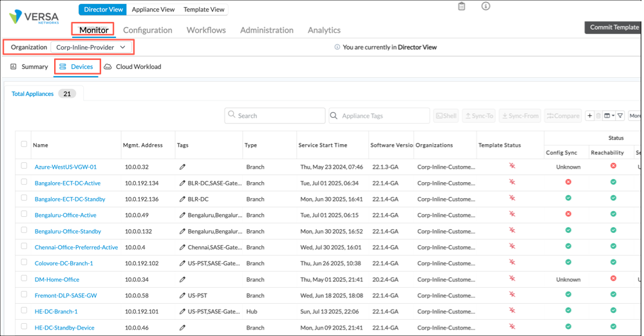Click the clipboard tasks icon
Viewport: 644px width, 336px height.
(x=462, y=6)
